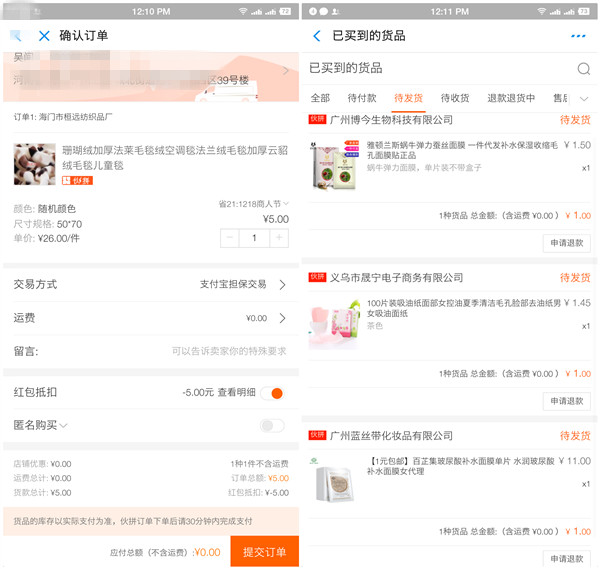Image resolution: width=600 pixels, height=569 pixels.
Task: Open the delivery address chevron
Action: pos(285,71)
